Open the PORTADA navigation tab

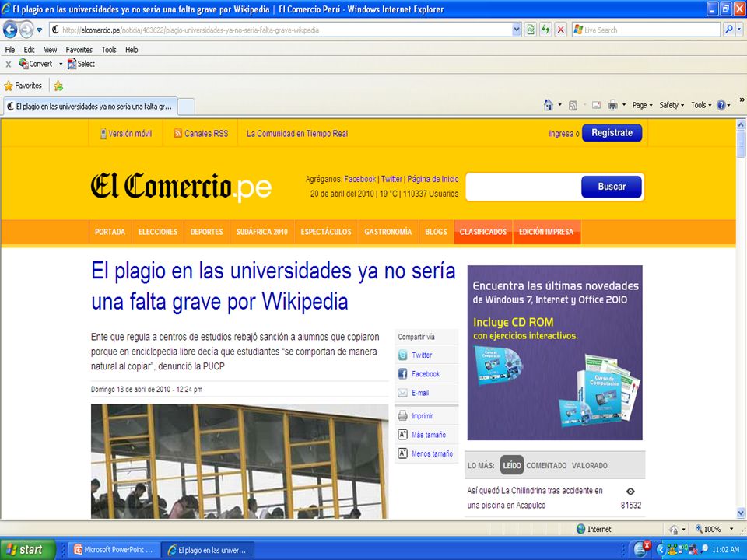[110, 232]
